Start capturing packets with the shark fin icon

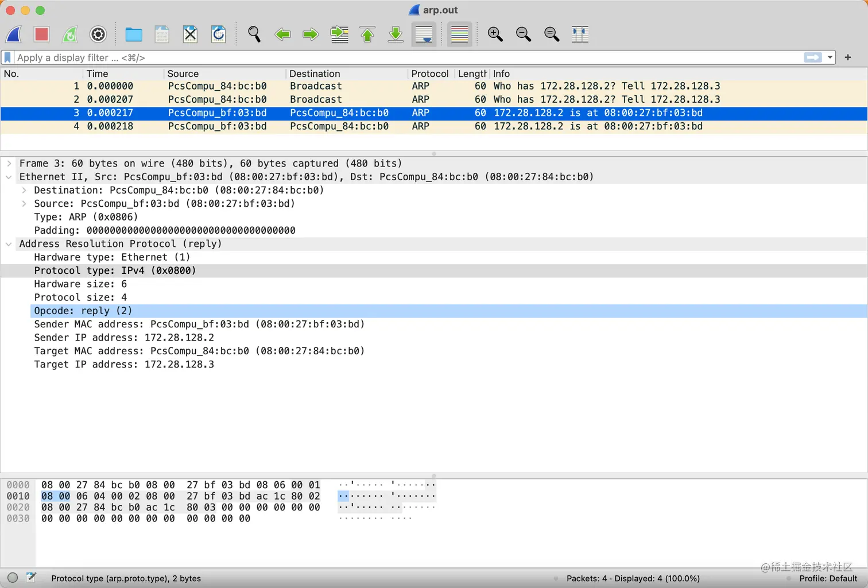pyautogui.click(x=14, y=34)
